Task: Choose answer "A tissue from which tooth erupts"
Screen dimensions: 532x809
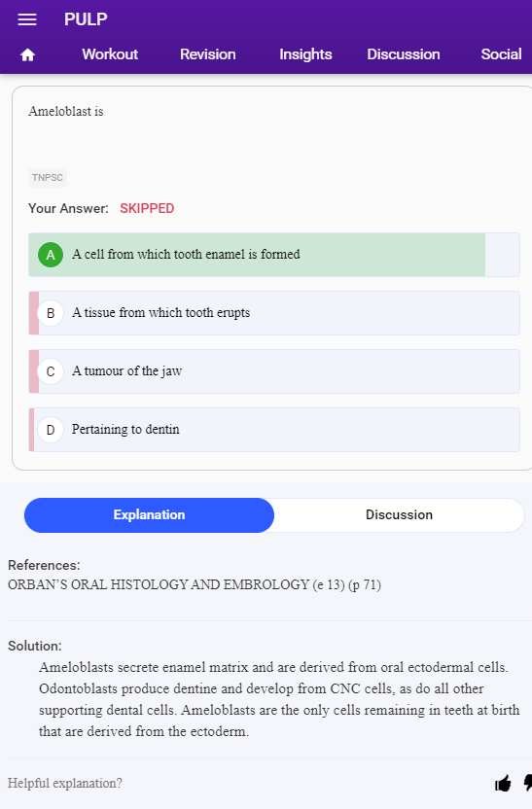Action: click(274, 313)
